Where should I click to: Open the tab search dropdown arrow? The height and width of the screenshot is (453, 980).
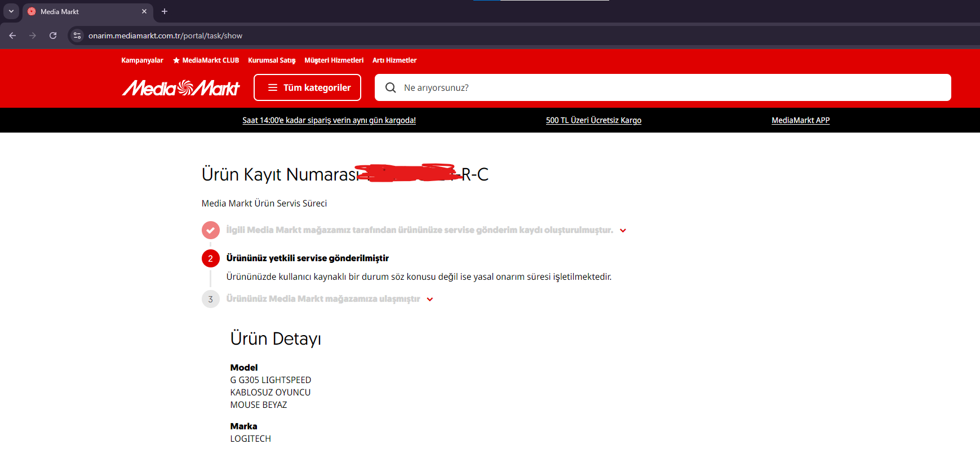11,11
